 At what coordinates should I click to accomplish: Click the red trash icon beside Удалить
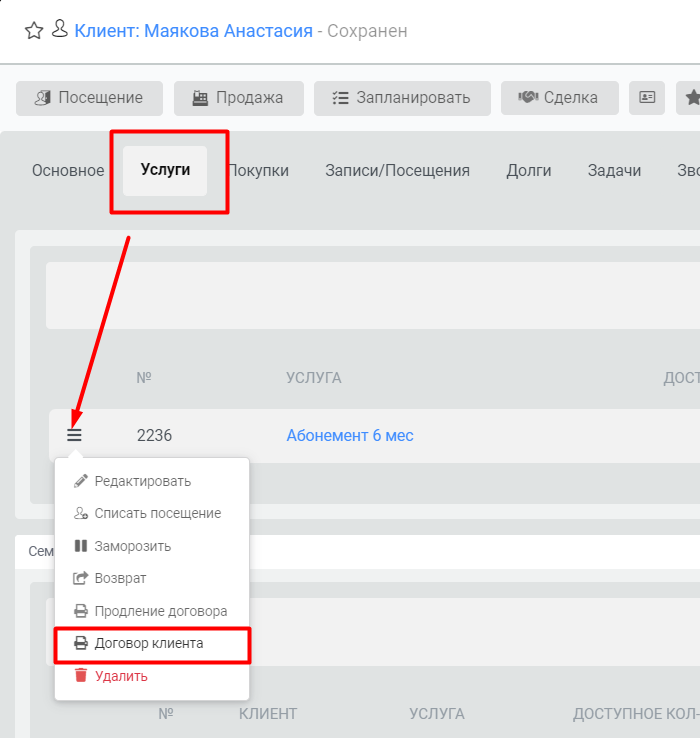(81, 675)
